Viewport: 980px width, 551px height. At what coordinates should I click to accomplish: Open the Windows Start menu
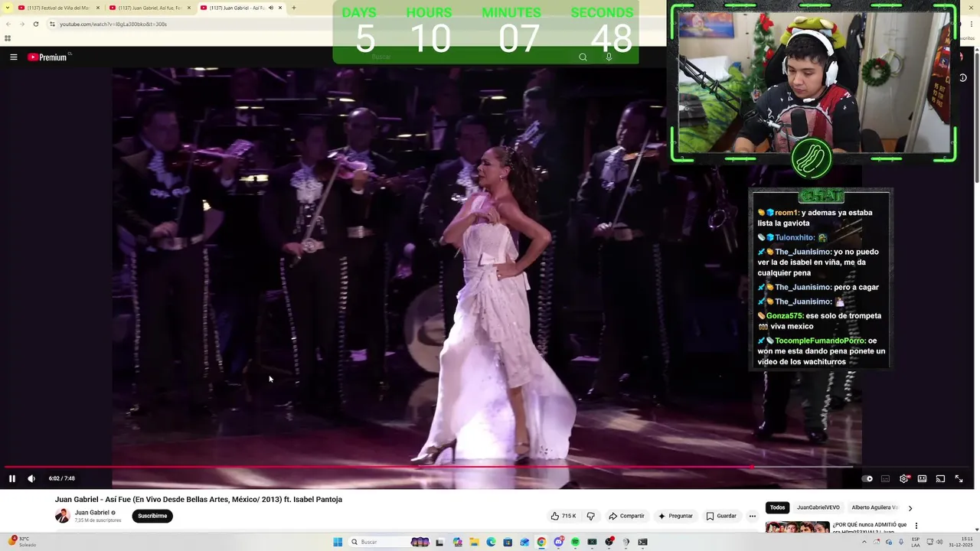pyautogui.click(x=338, y=542)
